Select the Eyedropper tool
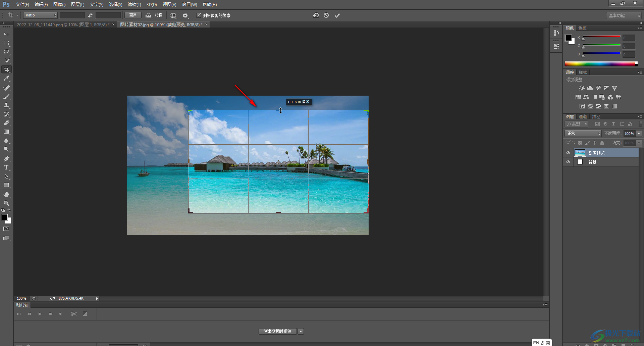The width and height of the screenshot is (644, 346). click(6, 79)
